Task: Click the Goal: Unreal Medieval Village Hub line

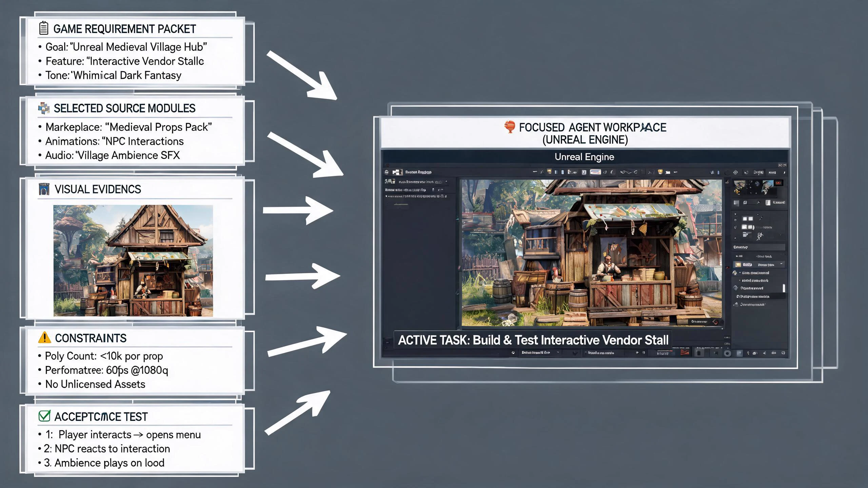Action: (x=126, y=47)
